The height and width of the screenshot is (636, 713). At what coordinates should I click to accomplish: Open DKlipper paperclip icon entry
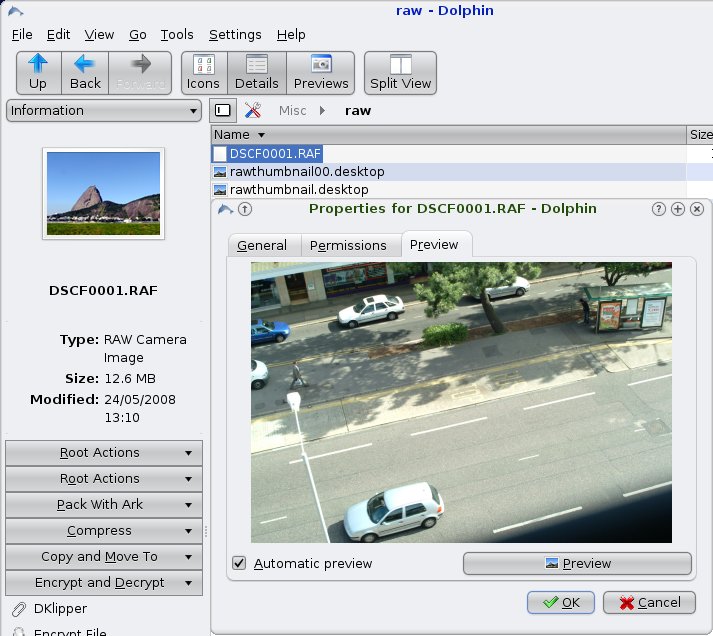pyautogui.click(x=19, y=608)
